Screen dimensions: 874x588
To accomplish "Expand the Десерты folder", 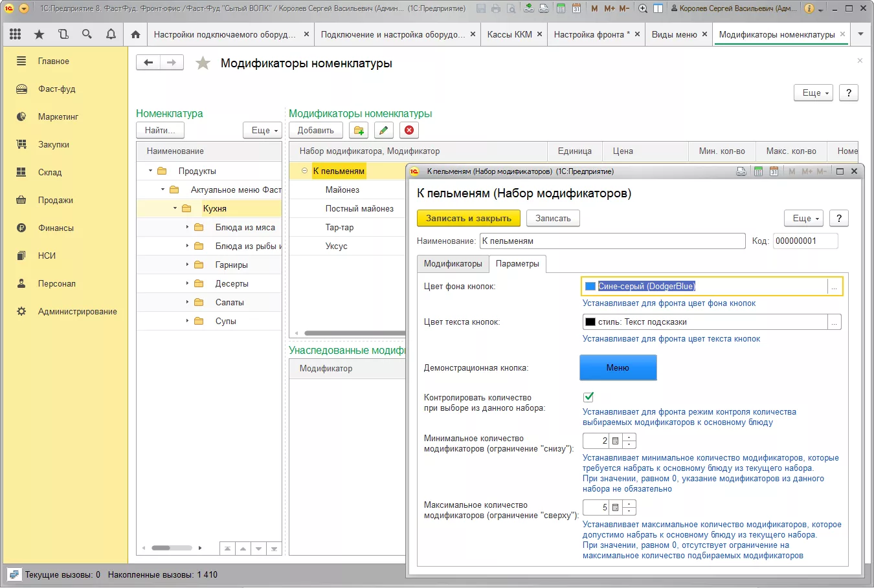I will tap(187, 283).
